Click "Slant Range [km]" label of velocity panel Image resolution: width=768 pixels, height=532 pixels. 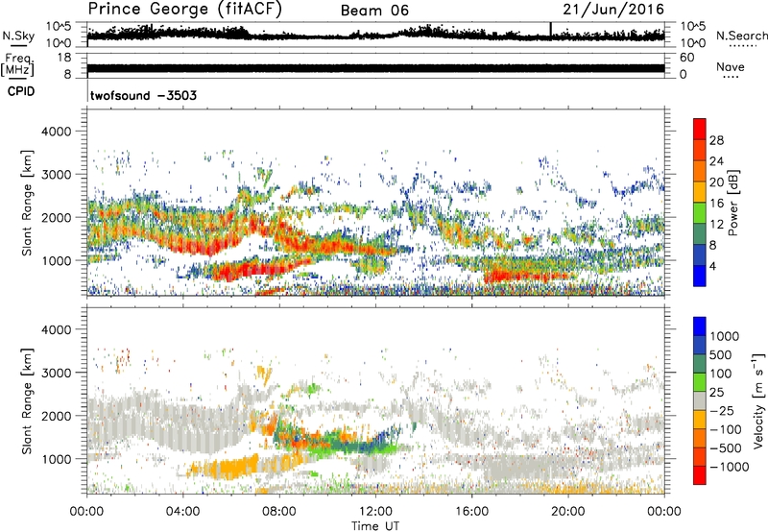click(28, 401)
